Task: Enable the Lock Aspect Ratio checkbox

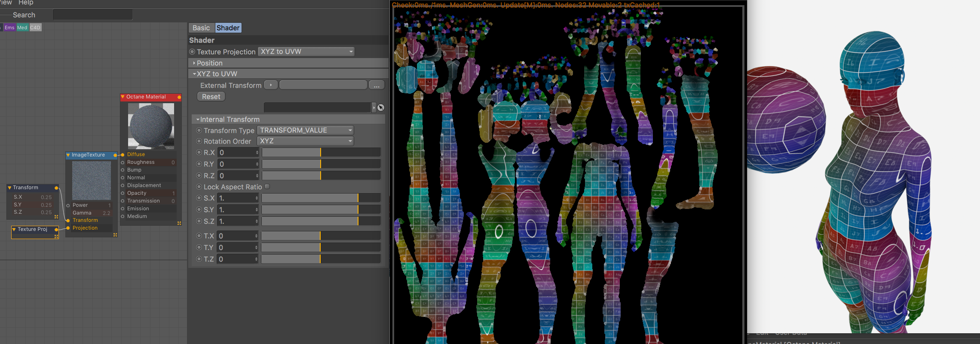Action: pos(267,187)
